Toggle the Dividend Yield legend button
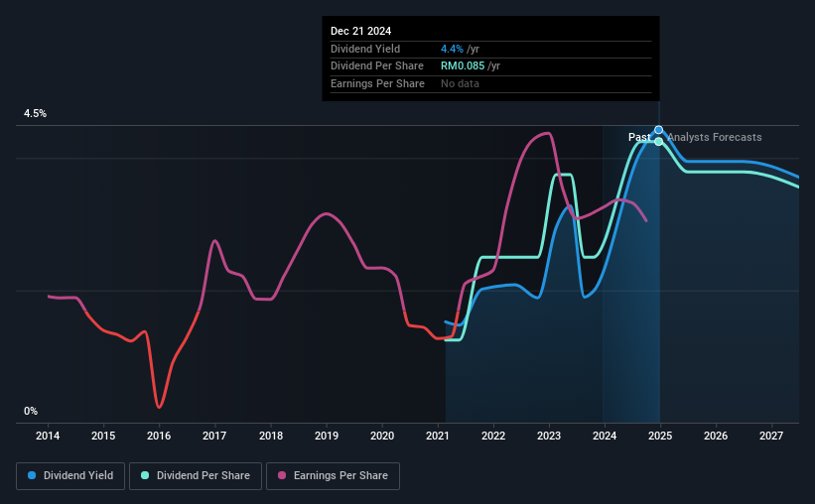Screen dimensions: 815x504 pos(70,476)
